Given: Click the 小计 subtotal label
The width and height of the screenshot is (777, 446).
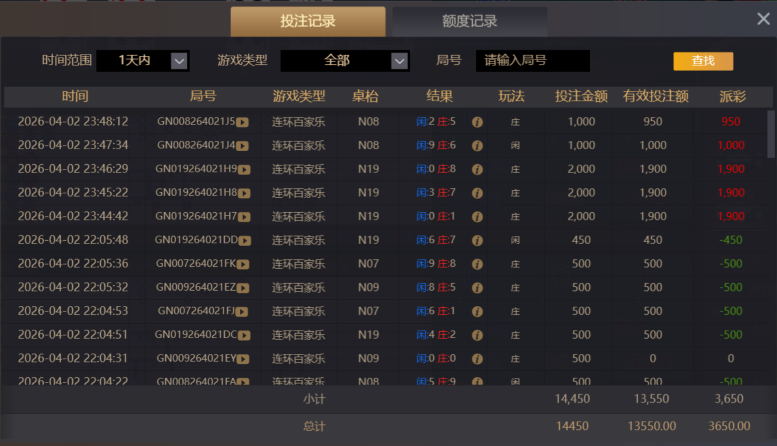Looking at the screenshot, I should pos(314,399).
